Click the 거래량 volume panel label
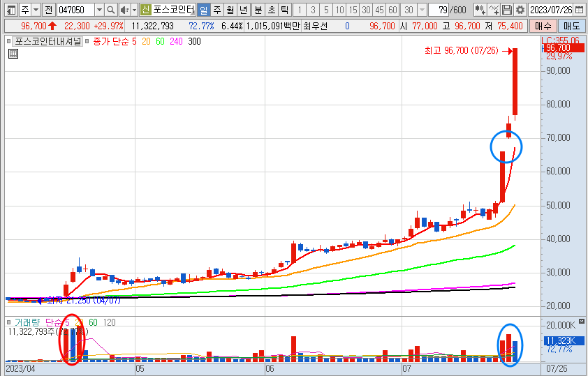 [x=27, y=322]
